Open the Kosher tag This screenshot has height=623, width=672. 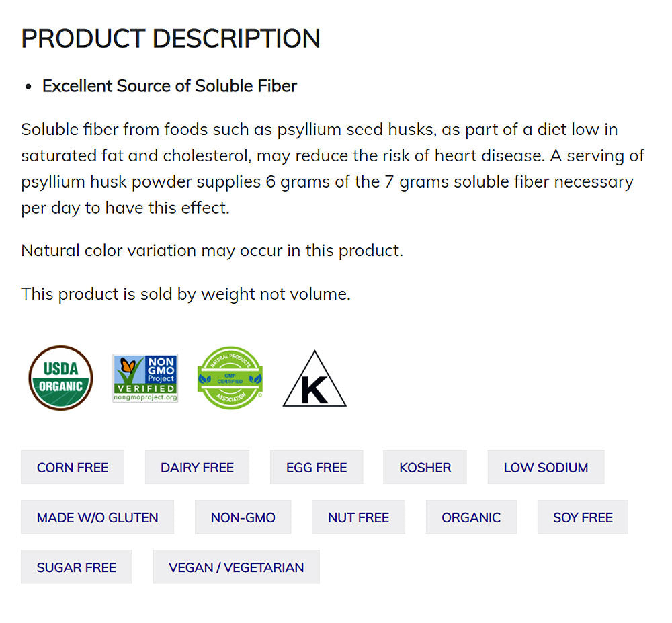[x=425, y=468]
